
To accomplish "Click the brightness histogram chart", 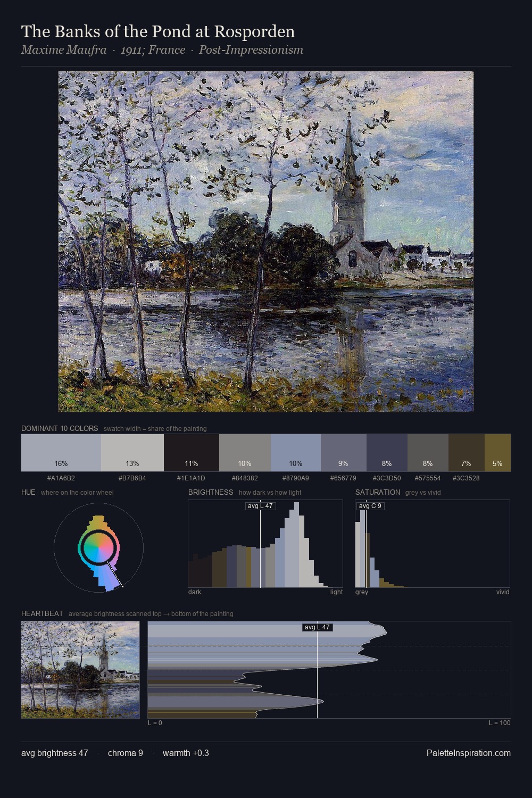I will [x=265, y=544].
